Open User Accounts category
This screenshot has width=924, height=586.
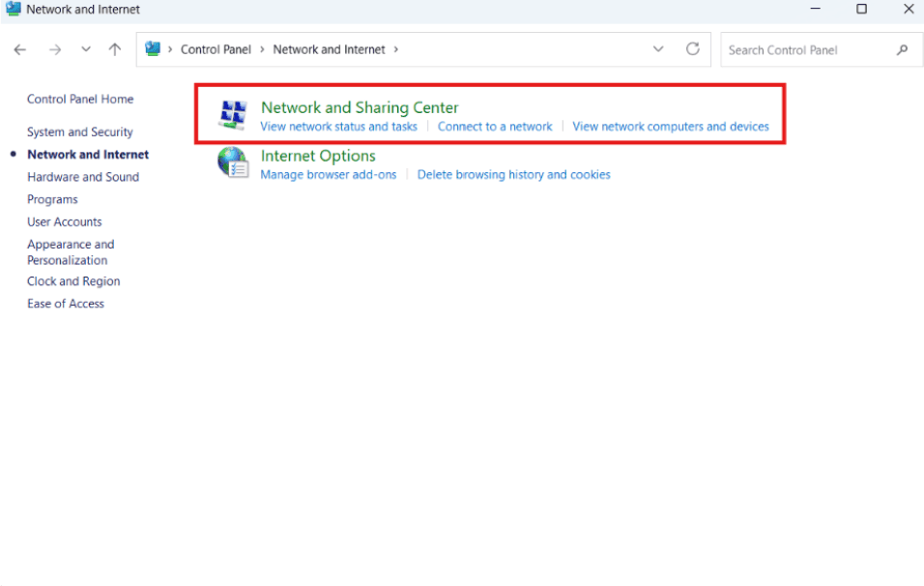tap(64, 221)
